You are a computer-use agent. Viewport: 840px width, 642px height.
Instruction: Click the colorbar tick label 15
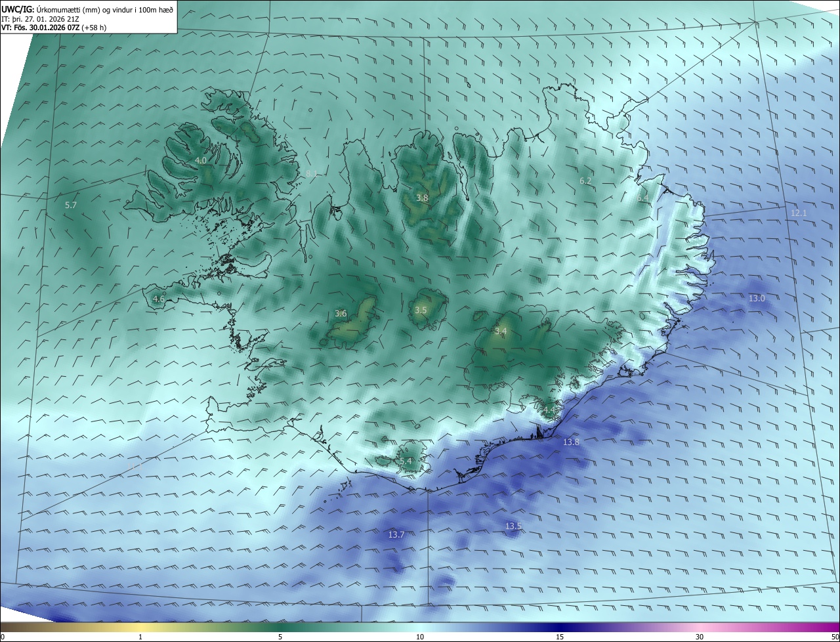560,637
